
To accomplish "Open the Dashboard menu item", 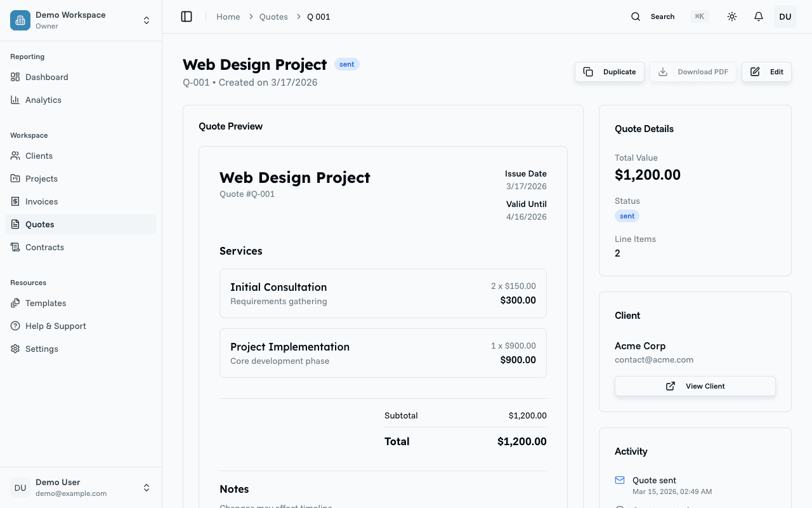I will (81, 77).
